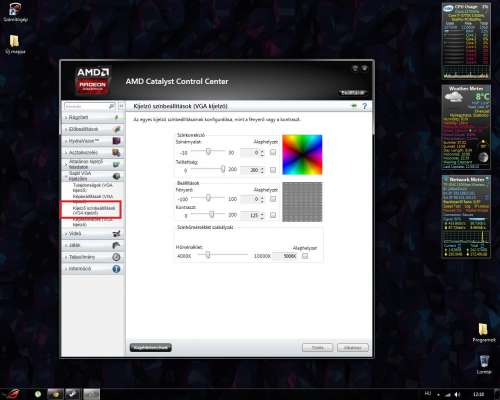Viewport: 500px width, 400px height.
Task: Increase the Kontraszt value 125 with the spinner
Action: click(x=262, y=214)
